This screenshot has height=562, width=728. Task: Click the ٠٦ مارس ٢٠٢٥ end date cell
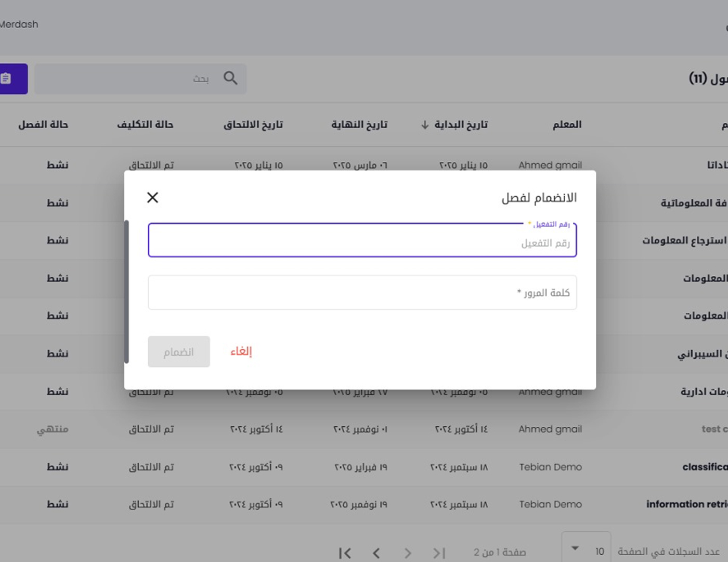tap(360, 165)
